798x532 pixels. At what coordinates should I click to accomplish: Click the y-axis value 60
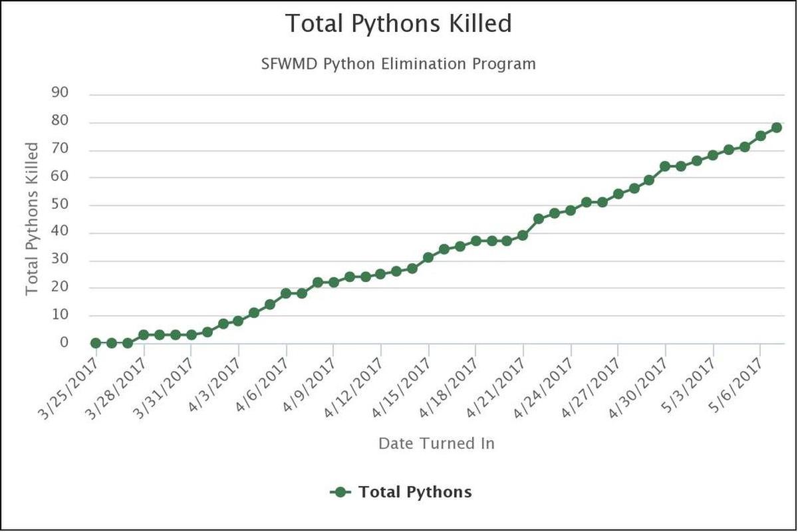pyautogui.click(x=61, y=176)
